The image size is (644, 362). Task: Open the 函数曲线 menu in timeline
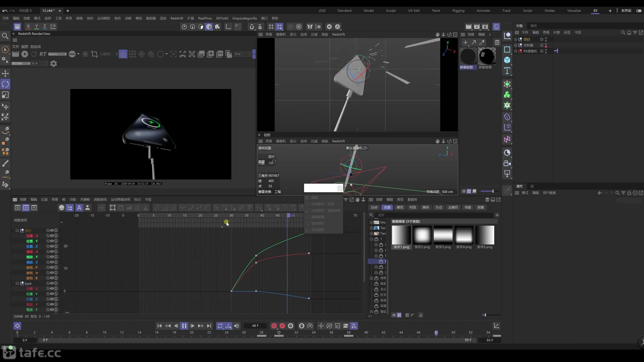coord(100,199)
